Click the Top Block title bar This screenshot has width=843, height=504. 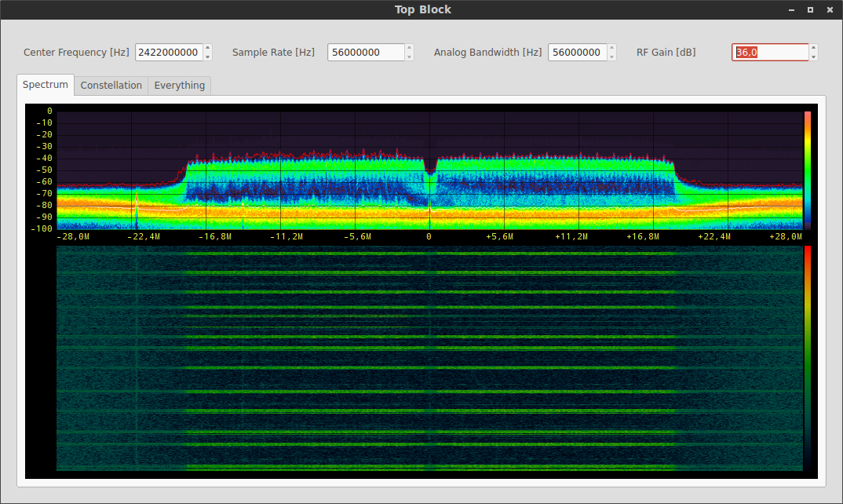point(421,9)
